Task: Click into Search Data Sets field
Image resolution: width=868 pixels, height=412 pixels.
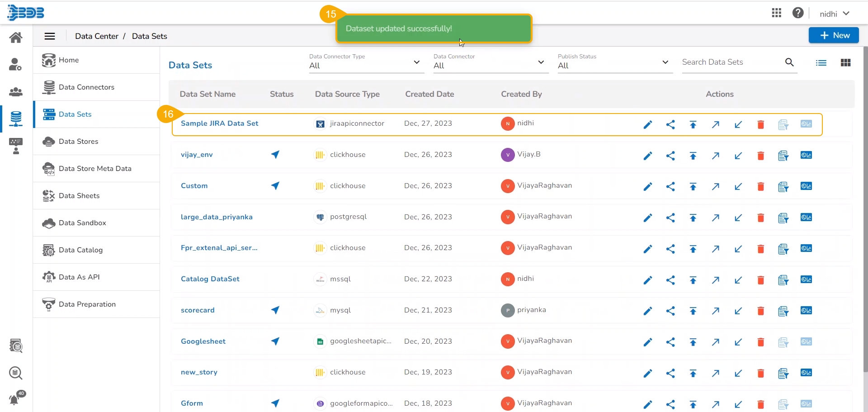Action: tap(730, 62)
